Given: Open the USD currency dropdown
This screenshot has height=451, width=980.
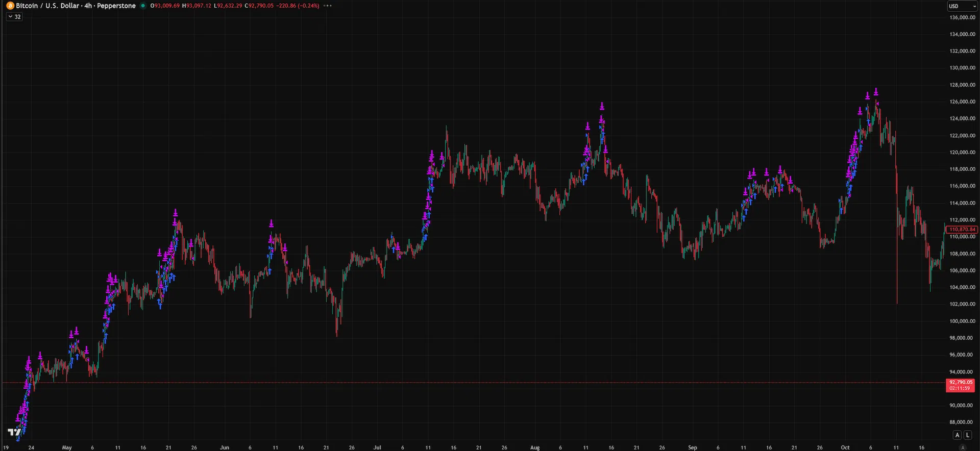Looking at the screenshot, I should point(962,6).
